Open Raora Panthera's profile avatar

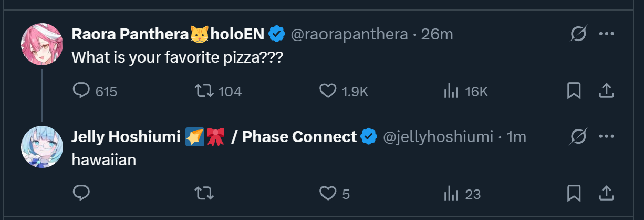pyautogui.click(x=42, y=44)
